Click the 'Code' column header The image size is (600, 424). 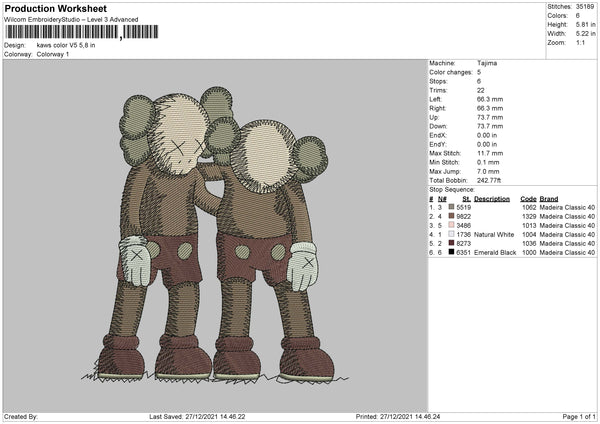(528, 199)
